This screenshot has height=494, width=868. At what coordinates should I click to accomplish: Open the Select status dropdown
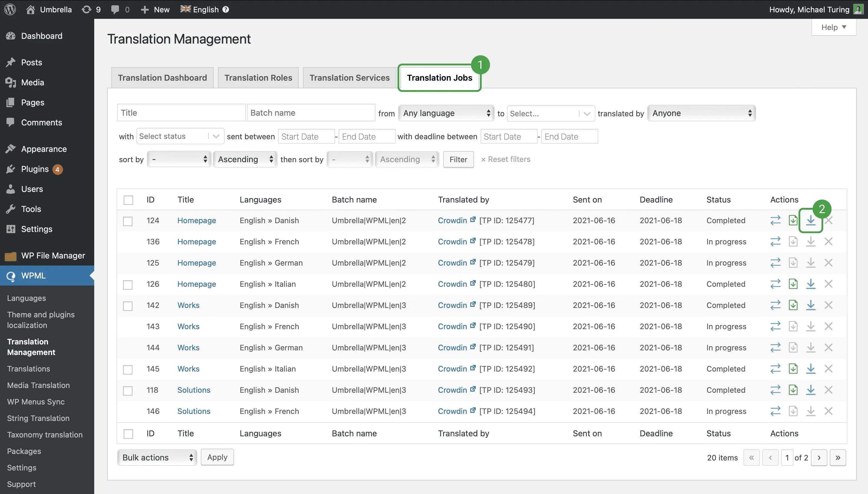(x=180, y=136)
